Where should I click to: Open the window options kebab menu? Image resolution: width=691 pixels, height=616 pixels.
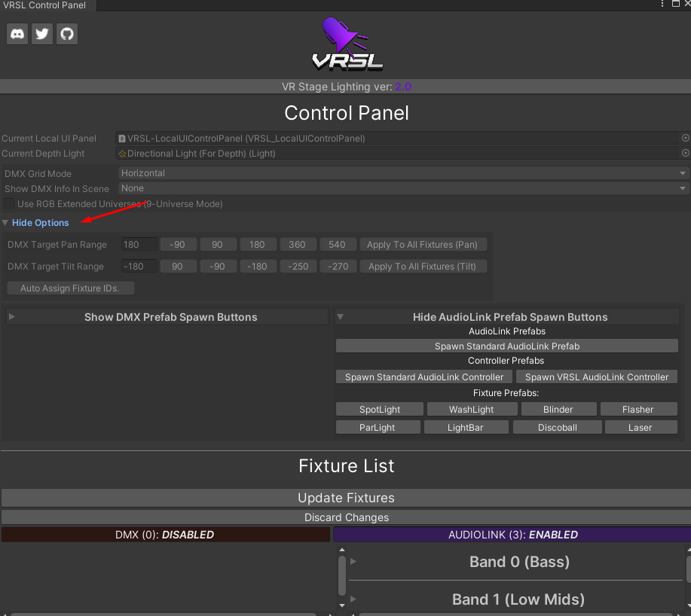coord(662,4)
